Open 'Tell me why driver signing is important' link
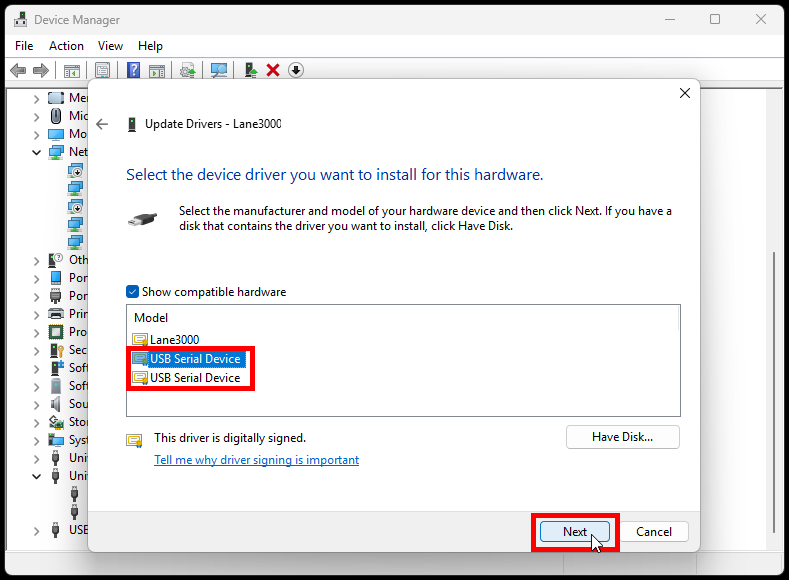789x580 pixels. pyautogui.click(x=257, y=460)
